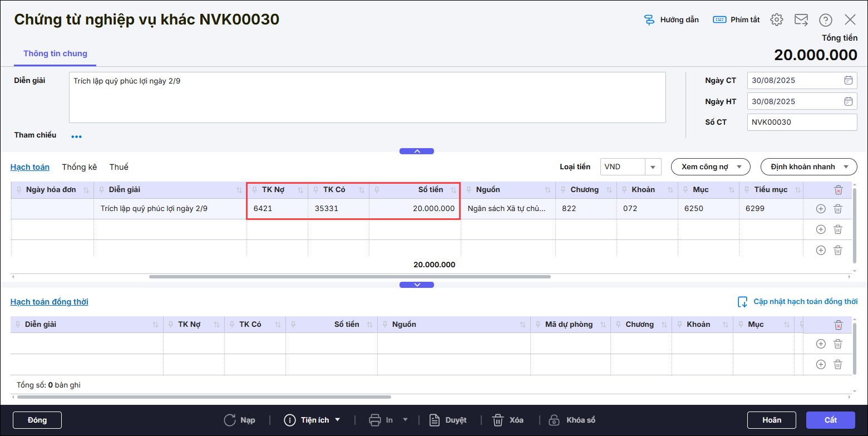
Task: Open calendar picker for Ngày CT
Action: [x=848, y=80]
